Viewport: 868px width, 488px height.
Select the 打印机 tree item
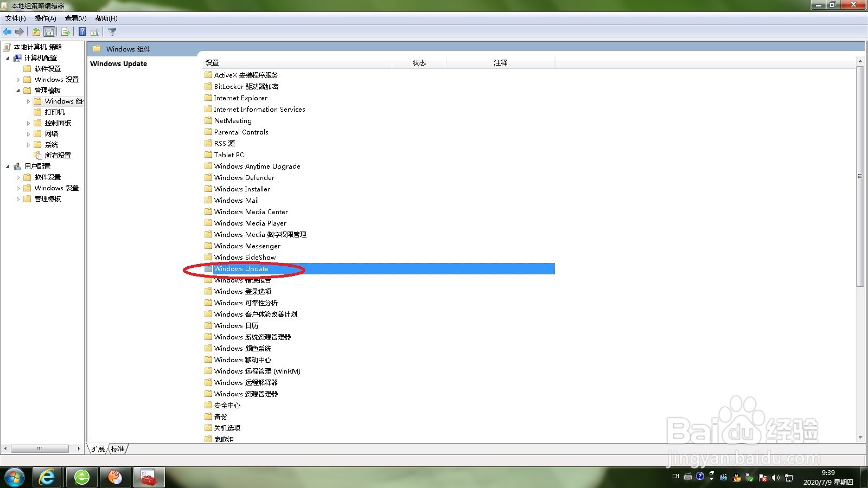(x=54, y=112)
